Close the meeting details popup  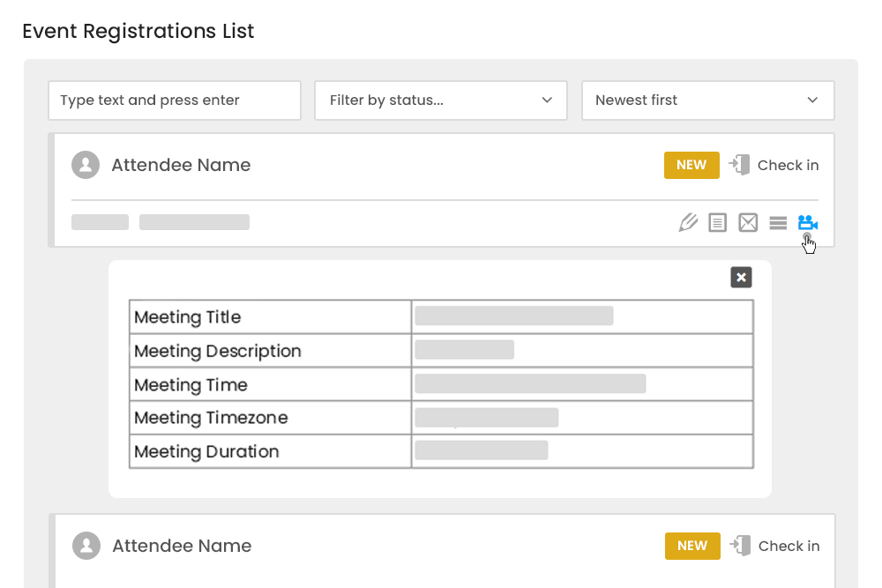click(741, 277)
